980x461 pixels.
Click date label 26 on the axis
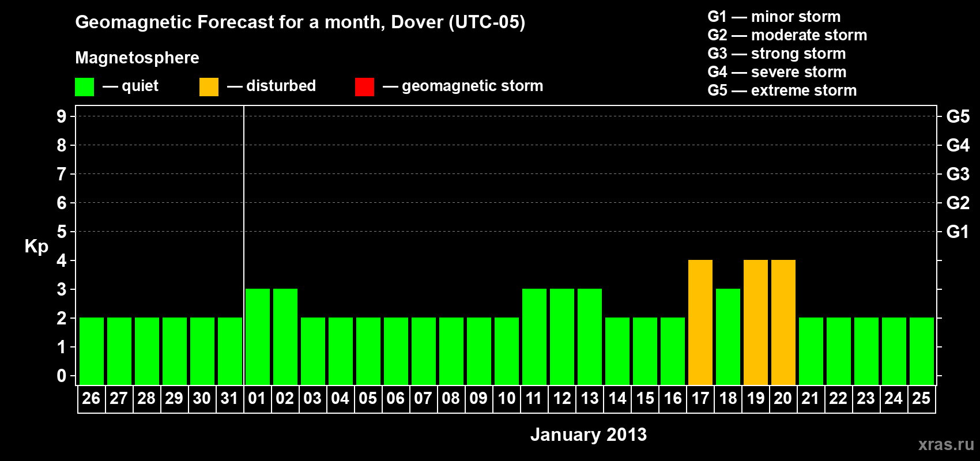91,398
